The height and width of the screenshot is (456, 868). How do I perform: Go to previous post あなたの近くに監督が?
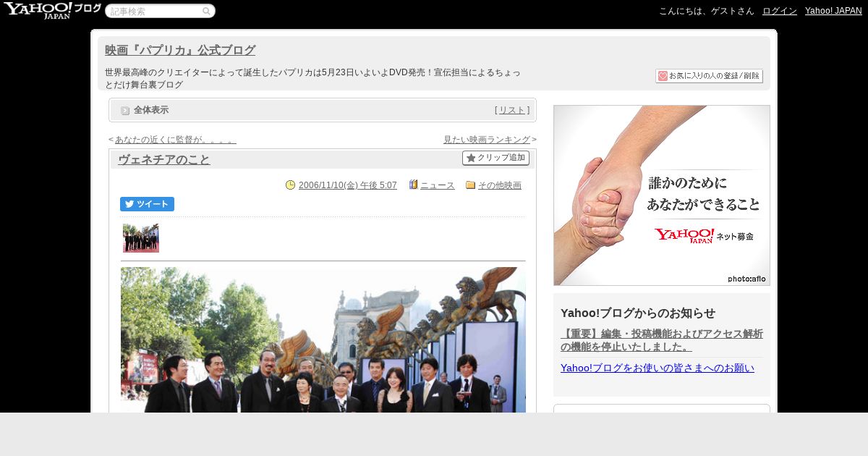coord(176,140)
